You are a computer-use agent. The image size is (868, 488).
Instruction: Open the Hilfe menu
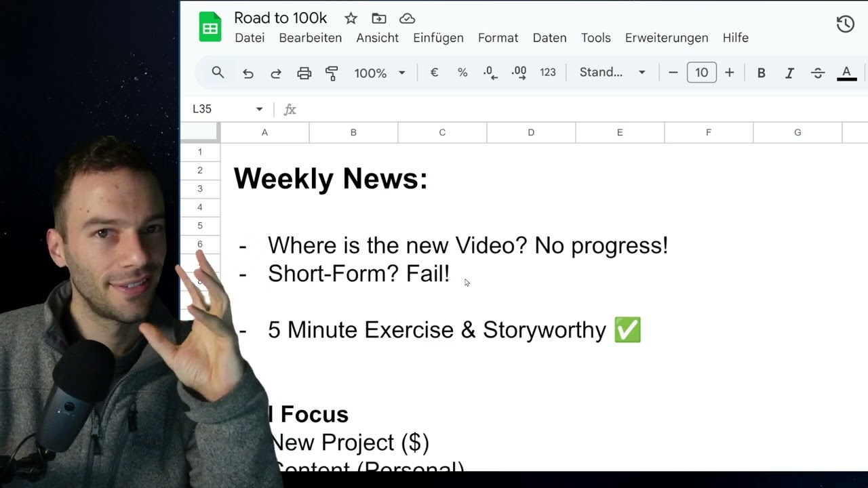pos(736,38)
